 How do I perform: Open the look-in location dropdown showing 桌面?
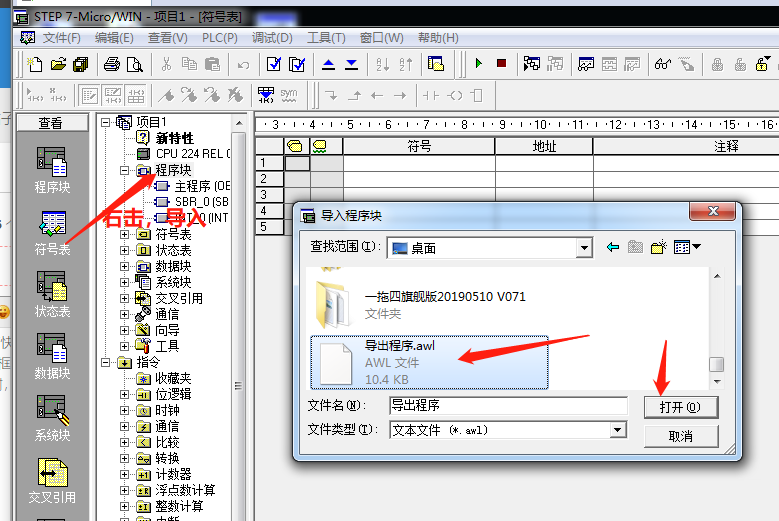584,248
